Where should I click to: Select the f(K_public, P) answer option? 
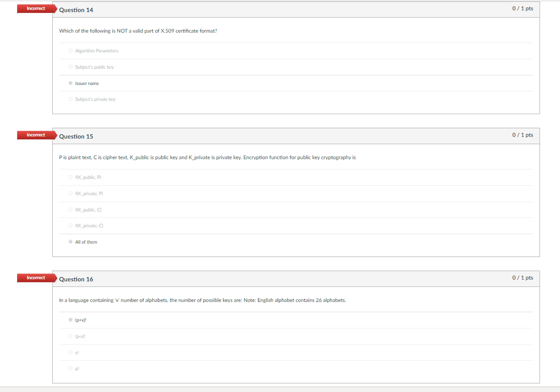tap(70, 177)
